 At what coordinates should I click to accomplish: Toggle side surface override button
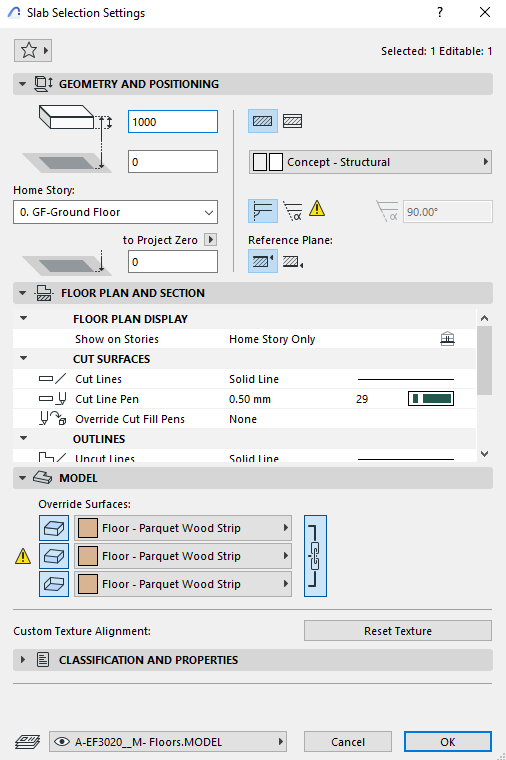tap(54, 556)
